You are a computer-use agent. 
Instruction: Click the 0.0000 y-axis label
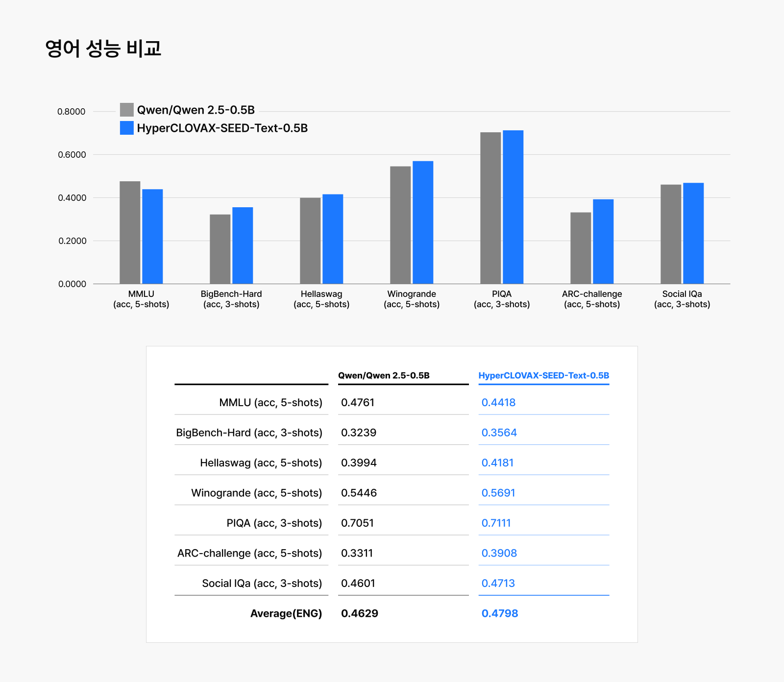coord(72,284)
